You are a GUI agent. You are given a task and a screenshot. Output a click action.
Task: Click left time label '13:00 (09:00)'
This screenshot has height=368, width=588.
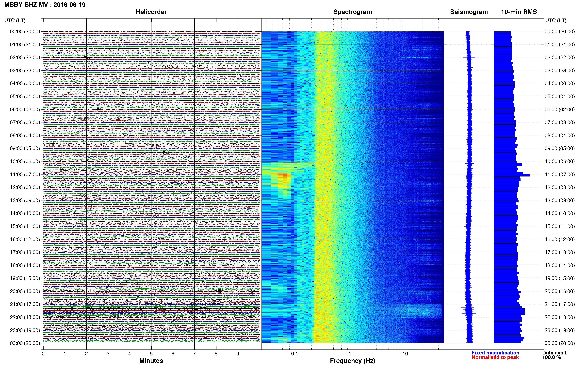tap(25, 200)
